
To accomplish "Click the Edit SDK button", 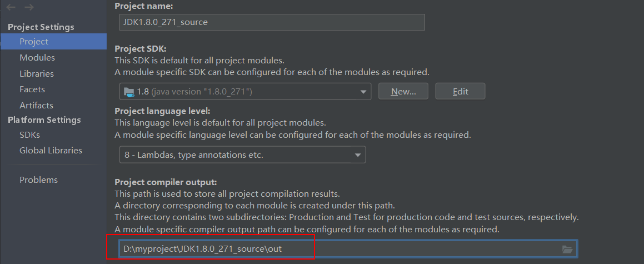I will 460,91.
